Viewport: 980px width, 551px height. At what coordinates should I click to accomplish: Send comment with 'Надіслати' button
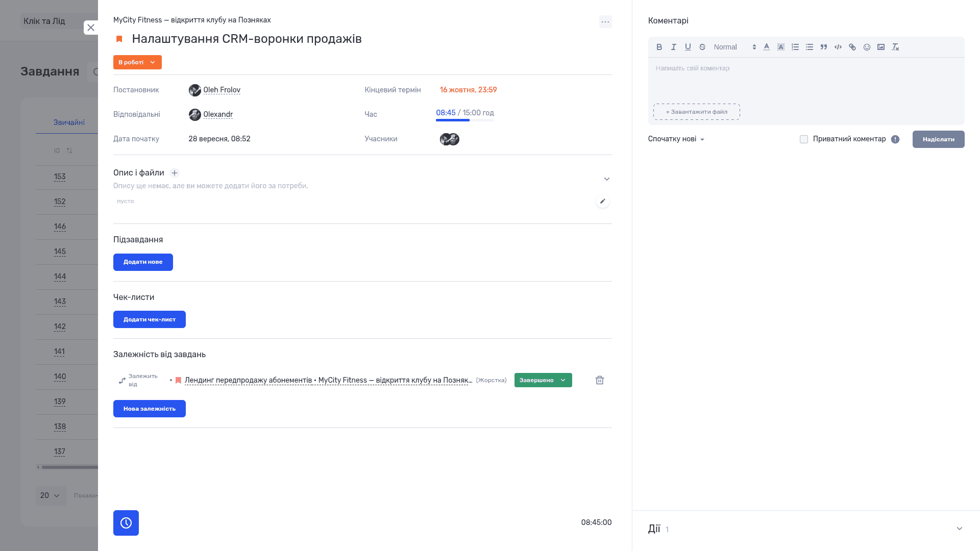coord(938,139)
